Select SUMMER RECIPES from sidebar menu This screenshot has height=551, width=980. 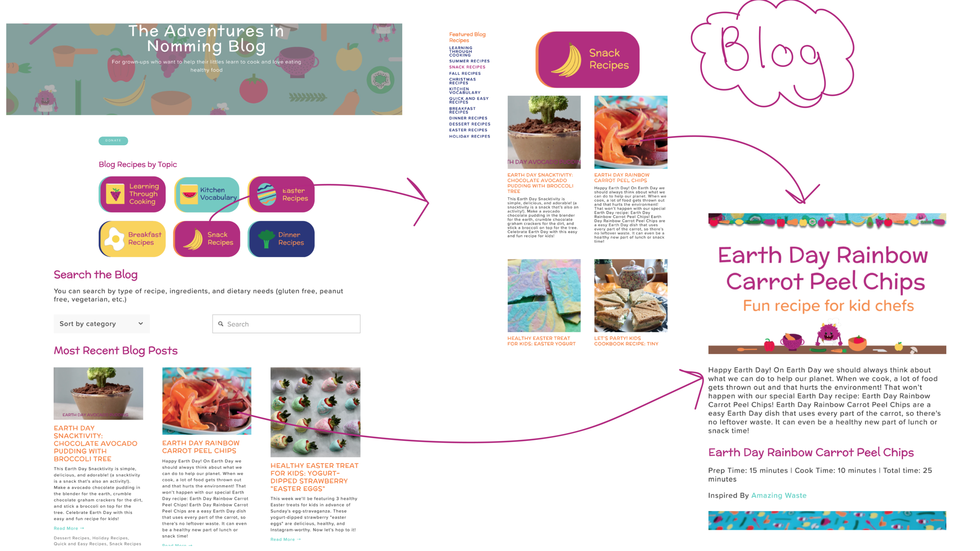469,61
